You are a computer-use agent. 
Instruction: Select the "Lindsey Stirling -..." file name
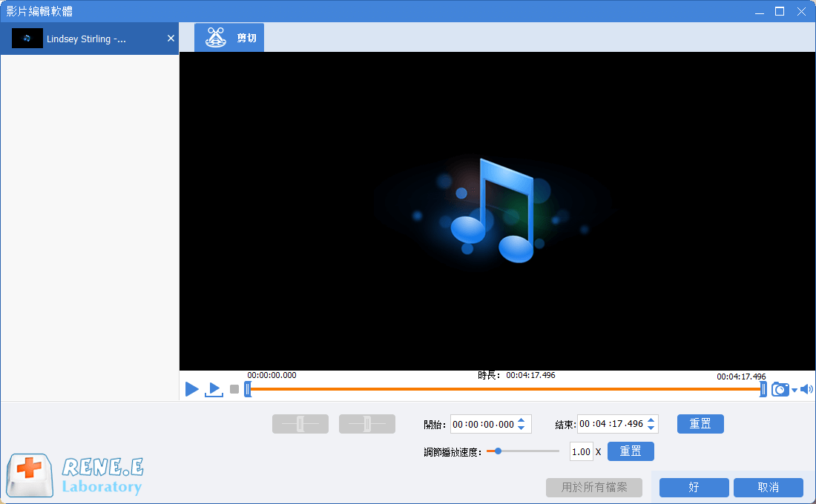click(86, 39)
